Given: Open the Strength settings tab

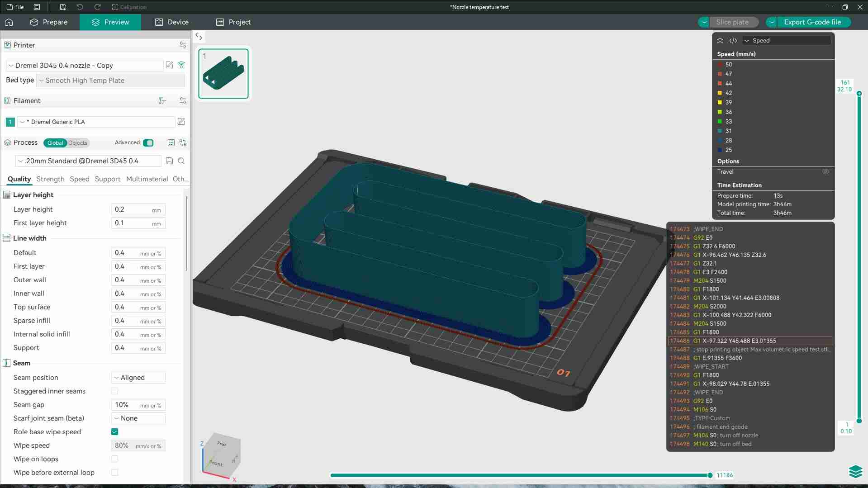Looking at the screenshot, I should click(50, 179).
